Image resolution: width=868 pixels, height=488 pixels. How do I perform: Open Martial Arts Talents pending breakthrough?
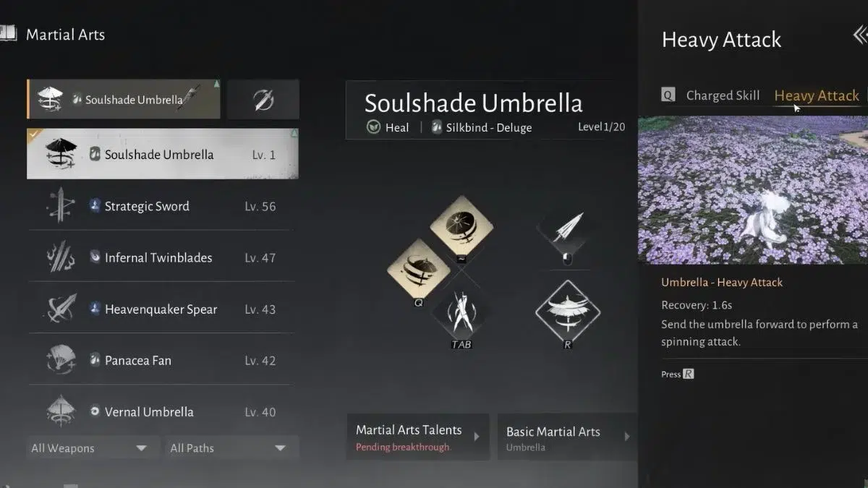(418, 437)
